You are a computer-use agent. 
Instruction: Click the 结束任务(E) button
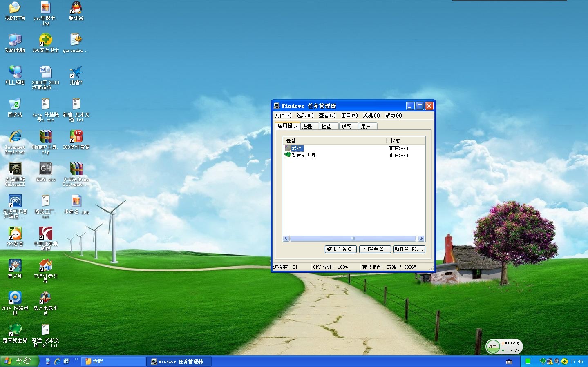[340, 249]
